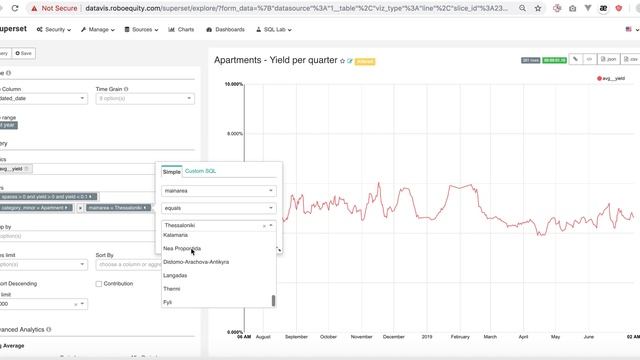Click Advanced Analytics info icon
Viewport: 640px width, 360px height.
49,329
